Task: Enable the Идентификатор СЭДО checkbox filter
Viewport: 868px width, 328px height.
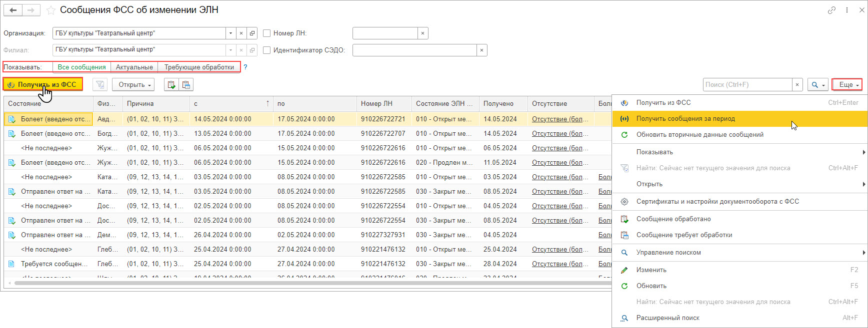Action: pos(267,50)
